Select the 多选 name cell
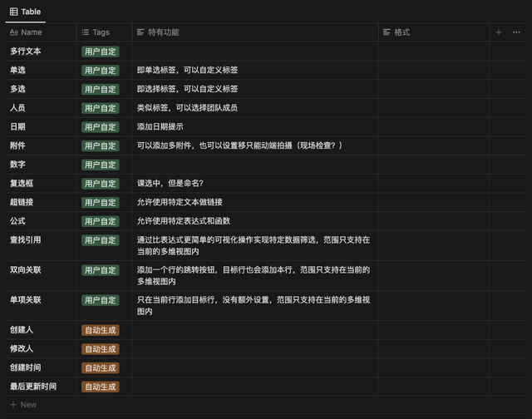Viewport: 532px width, 419px height. click(41, 89)
